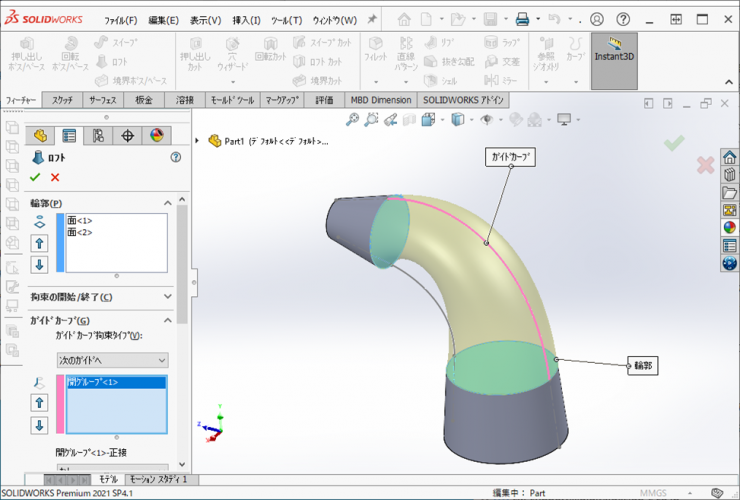
Task: Click the help question mark in the loft panel
Action: [x=176, y=157]
